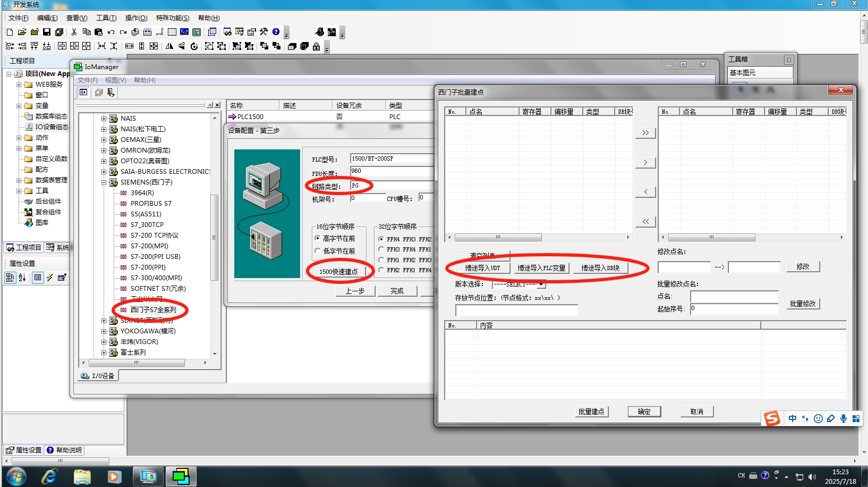Expand the OMRON(欧姆龙) tree node
Screen dimensions: 868x487
tap(104, 150)
